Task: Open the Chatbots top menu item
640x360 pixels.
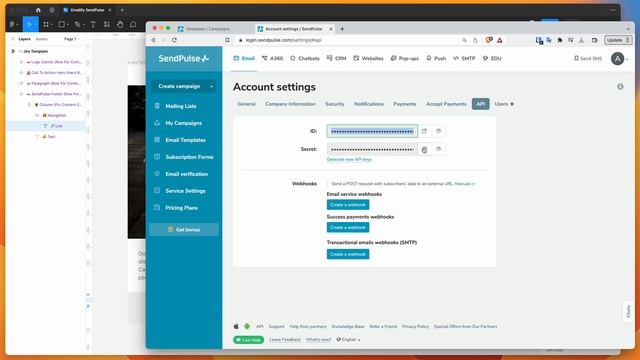Action: tap(304, 59)
